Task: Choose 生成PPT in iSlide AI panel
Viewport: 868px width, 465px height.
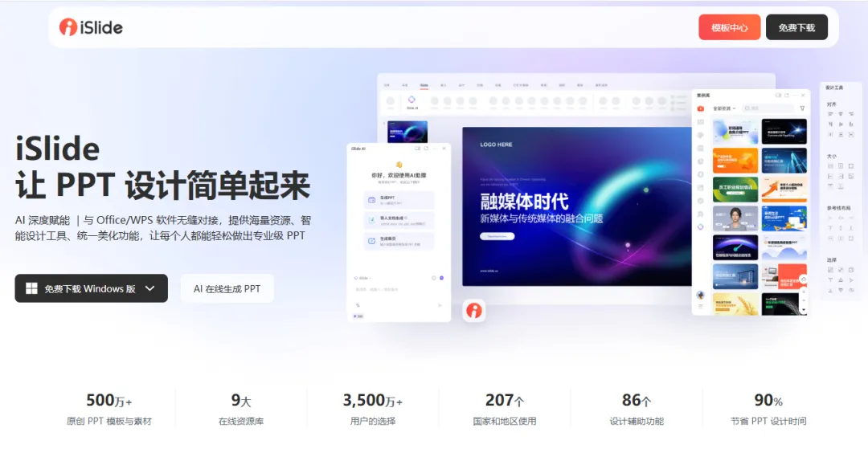Action: (399, 200)
